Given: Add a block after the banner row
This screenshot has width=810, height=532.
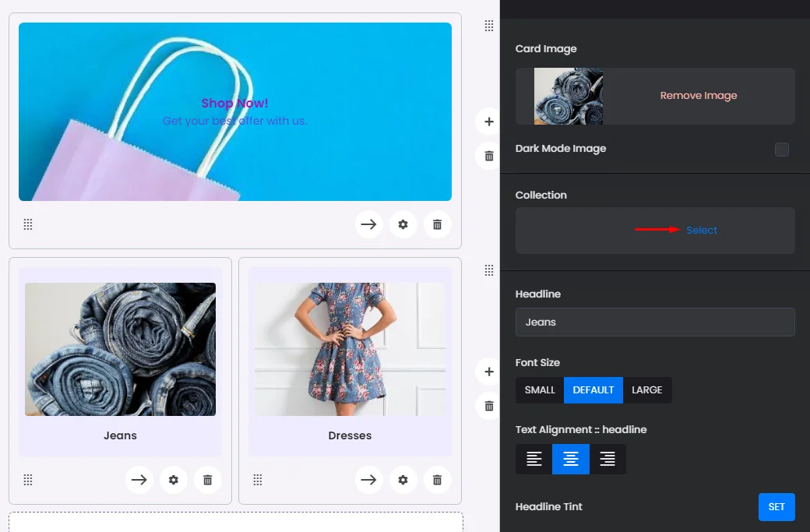Looking at the screenshot, I should coord(488,122).
